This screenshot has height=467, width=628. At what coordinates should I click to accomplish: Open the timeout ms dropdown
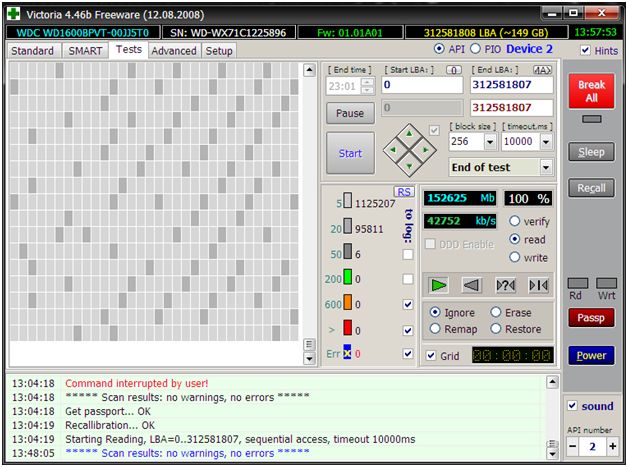(545, 142)
